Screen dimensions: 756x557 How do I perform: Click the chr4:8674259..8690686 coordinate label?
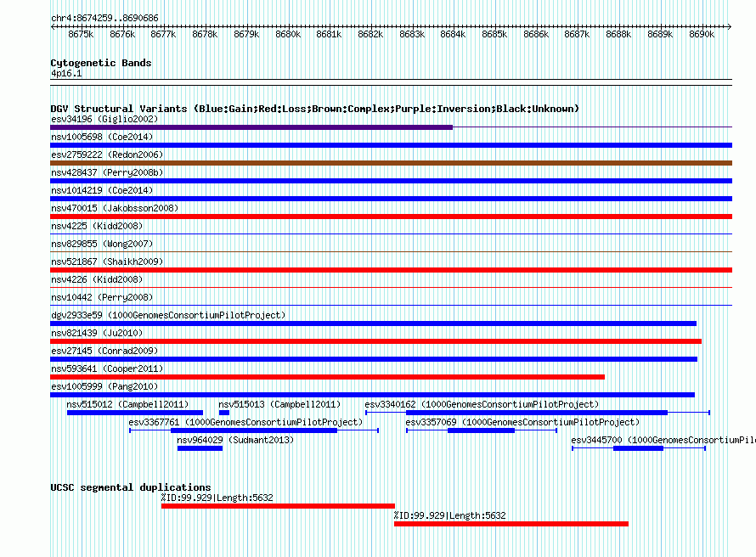(x=104, y=18)
